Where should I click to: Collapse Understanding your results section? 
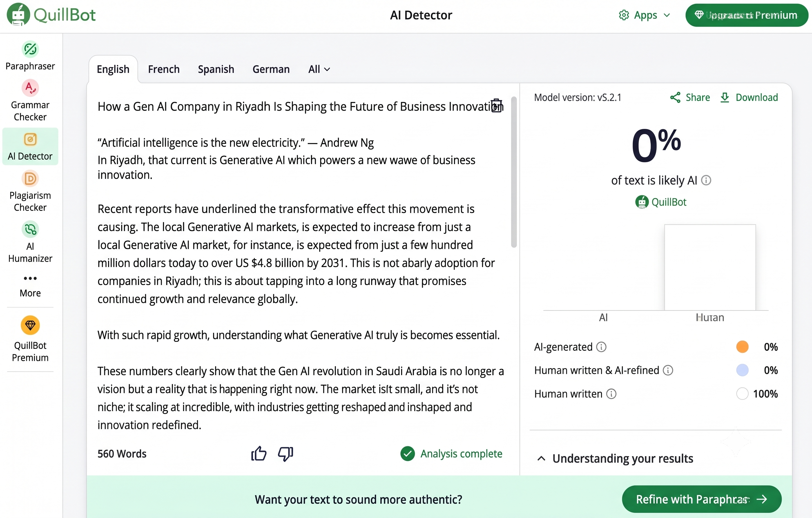(x=541, y=458)
